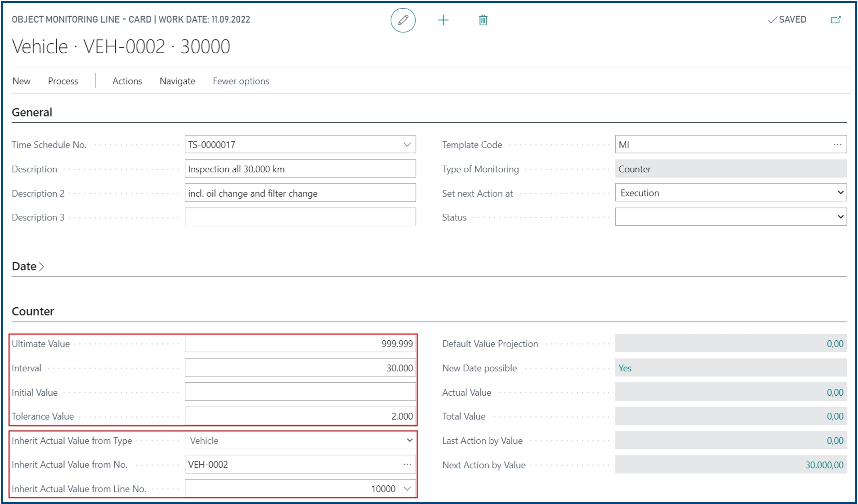
Task: Collapse the General section heading
Action: point(32,112)
